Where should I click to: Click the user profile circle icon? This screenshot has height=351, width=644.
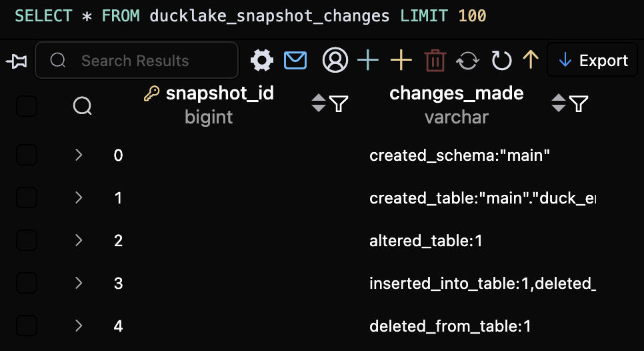coord(335,61)
